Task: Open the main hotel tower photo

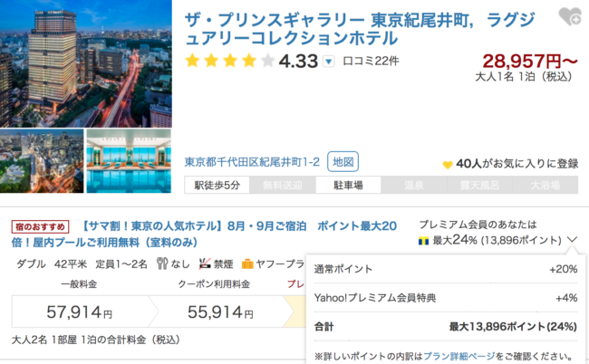Action: coord(86,63)
